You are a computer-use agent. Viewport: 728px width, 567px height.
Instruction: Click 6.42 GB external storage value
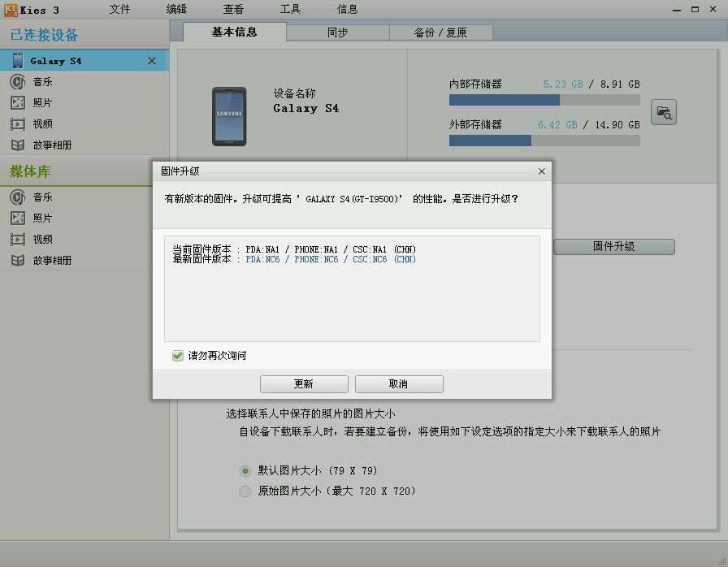(x=557, y=125)
